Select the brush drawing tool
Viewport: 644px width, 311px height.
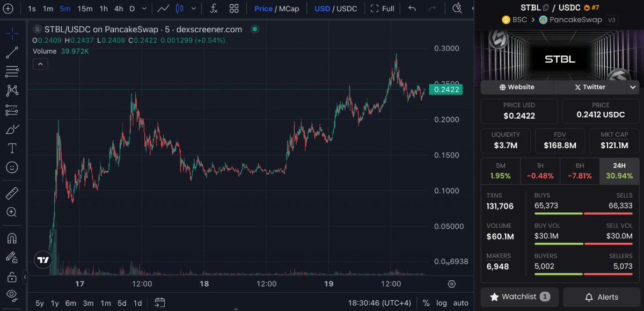click(12, 129)
